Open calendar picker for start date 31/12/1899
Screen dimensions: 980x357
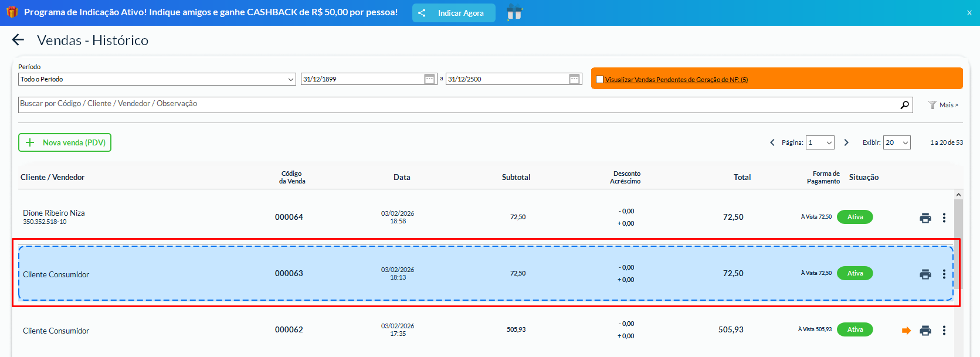pos(429,79)
